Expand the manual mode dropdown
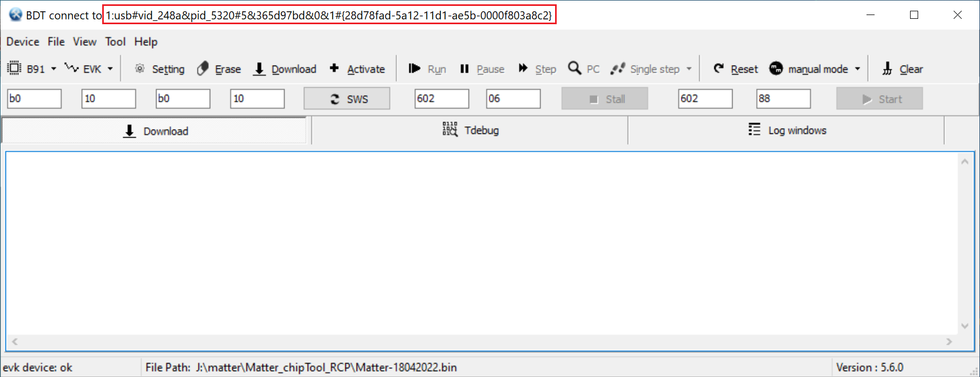This screenshot has width=980, height=377. point(857,69)
